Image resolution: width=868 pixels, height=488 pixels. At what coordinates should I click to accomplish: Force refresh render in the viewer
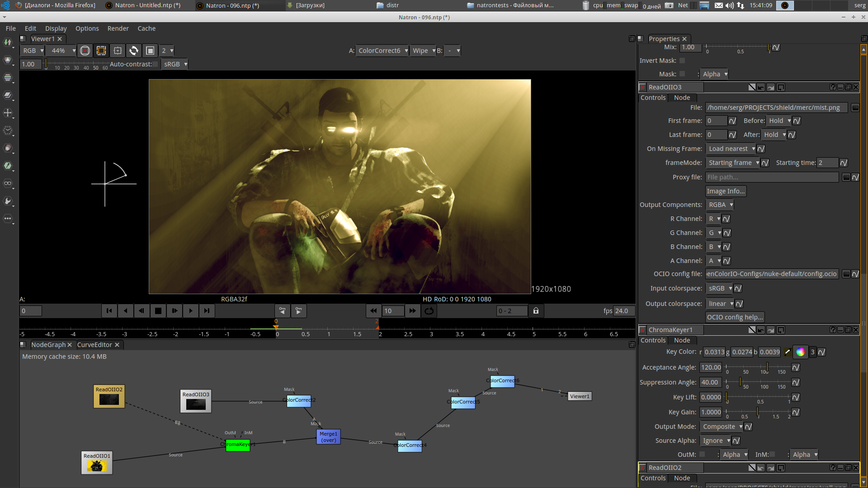134,51
